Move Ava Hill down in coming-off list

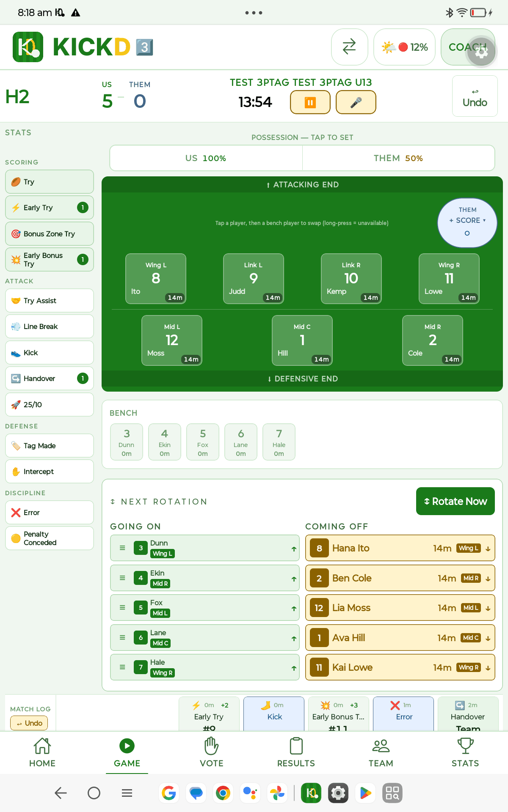(488, 638)
